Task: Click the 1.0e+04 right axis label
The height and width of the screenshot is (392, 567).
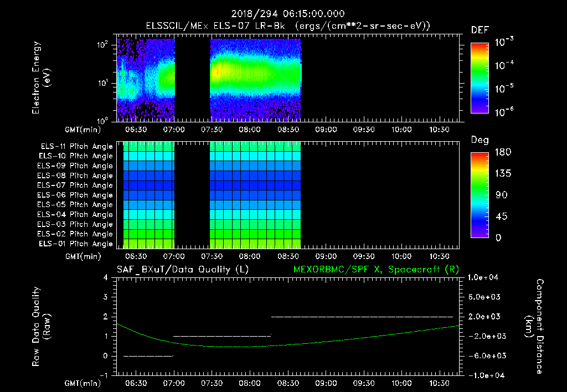Action: [483, 278]
